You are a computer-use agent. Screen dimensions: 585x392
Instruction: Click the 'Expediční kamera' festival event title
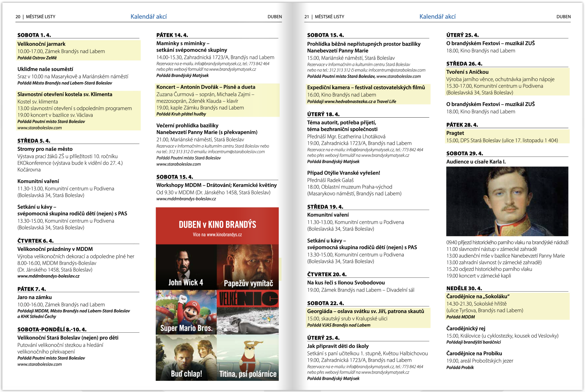[366, 87]
